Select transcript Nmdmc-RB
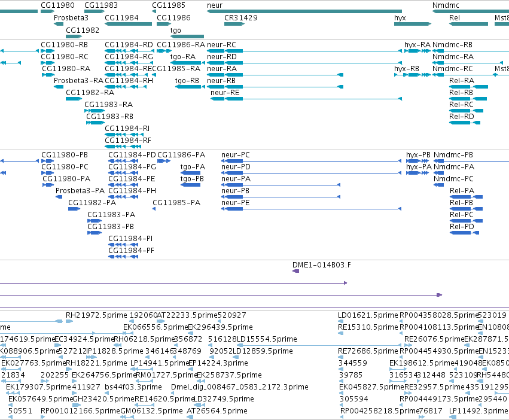The height and width of the screenshot is (420, 509). coord(452,44)
